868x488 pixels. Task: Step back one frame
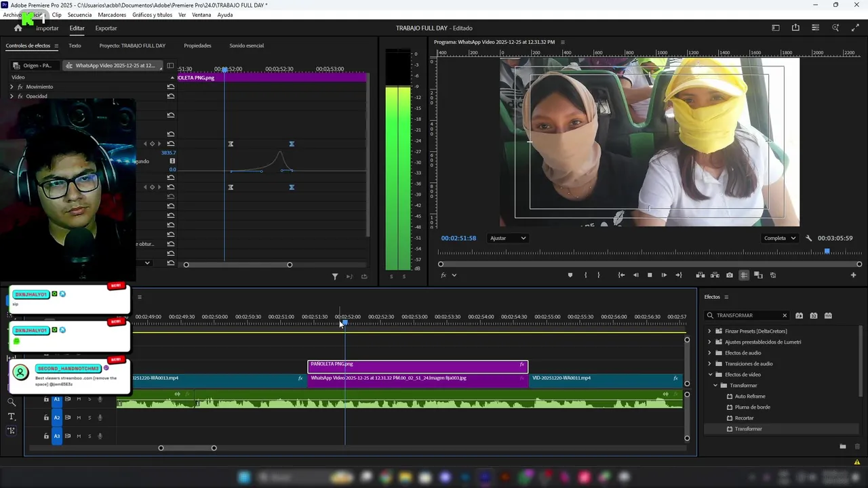tap(635, 275)
